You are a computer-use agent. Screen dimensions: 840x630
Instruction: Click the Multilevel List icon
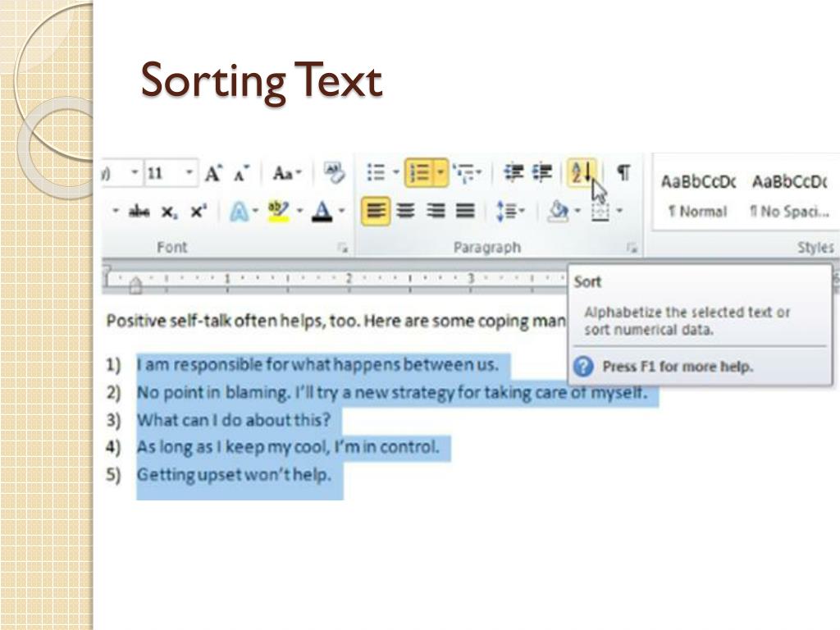click(x=464, y=172)
